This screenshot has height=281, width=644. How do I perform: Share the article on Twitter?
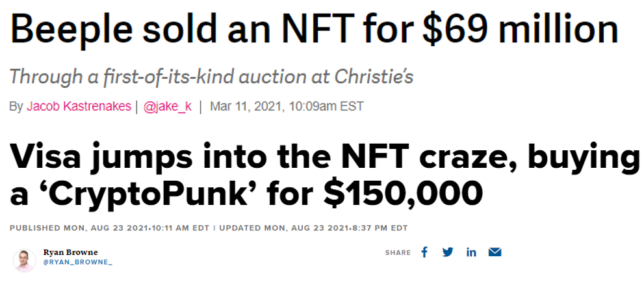(448, 252)
